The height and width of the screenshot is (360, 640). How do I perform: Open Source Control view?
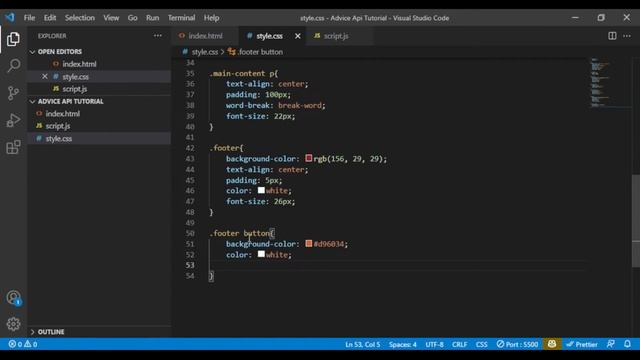[13, 93]
